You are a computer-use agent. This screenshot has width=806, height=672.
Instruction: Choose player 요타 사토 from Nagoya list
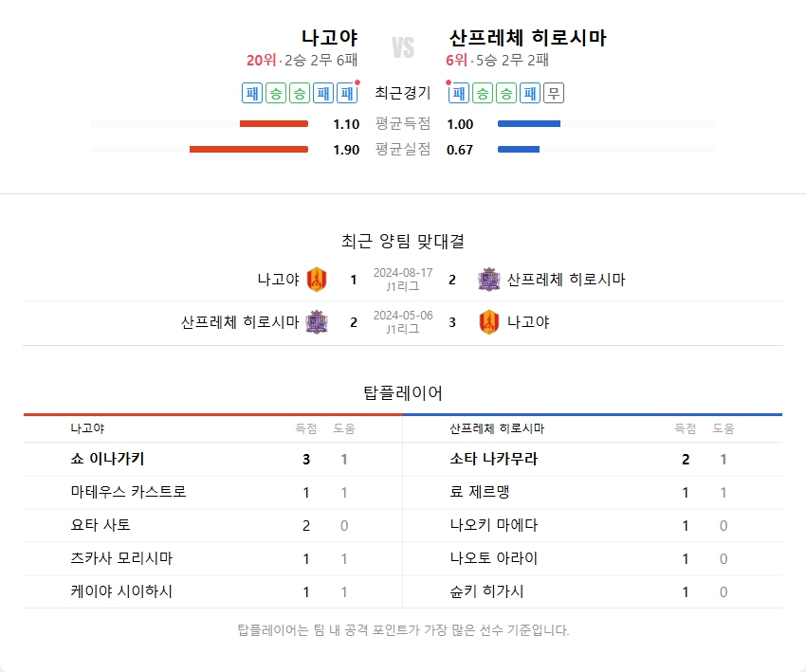coord(101,525)
